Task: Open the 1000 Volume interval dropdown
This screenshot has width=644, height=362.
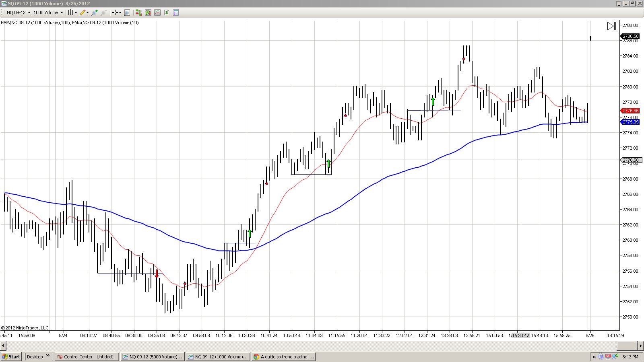Action: 48,12
